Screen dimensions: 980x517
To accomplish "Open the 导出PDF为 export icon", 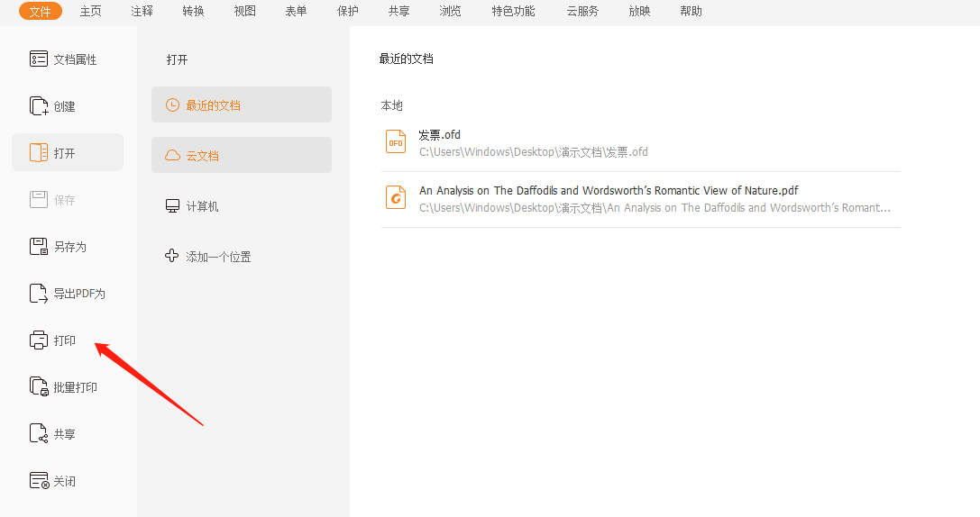I will tap(39, 294).
